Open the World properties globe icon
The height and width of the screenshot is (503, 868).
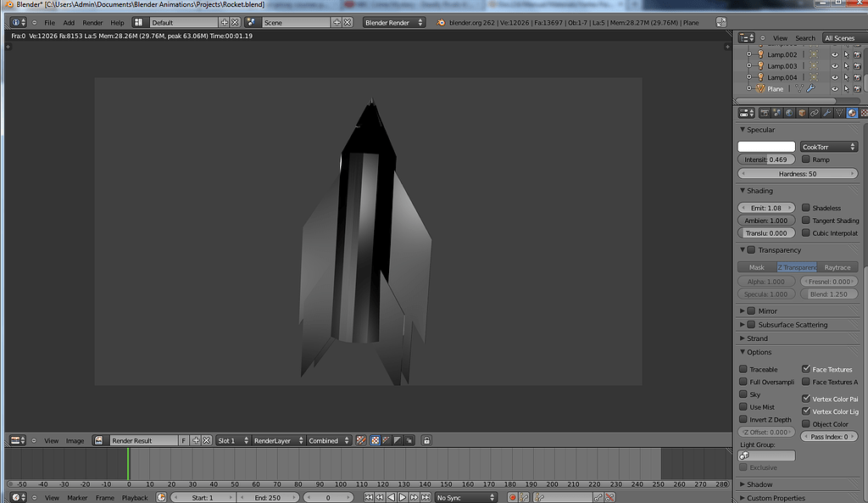789,113
